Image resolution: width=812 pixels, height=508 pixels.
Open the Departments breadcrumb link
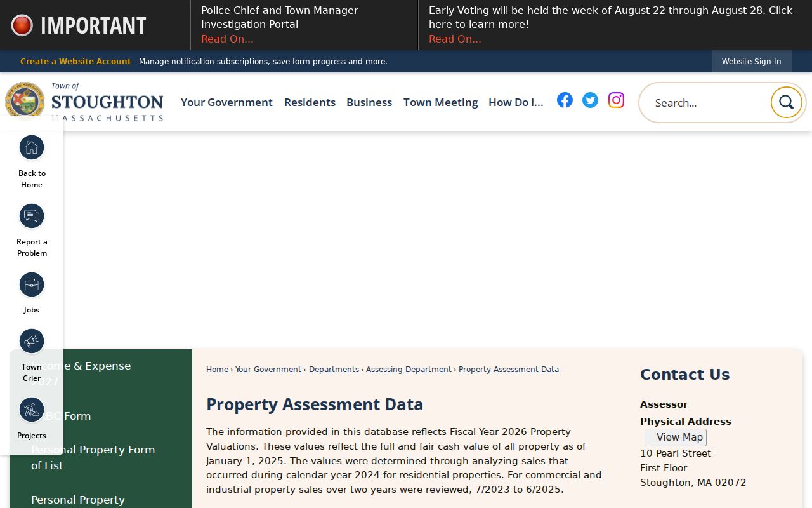[x=334, y=370]
